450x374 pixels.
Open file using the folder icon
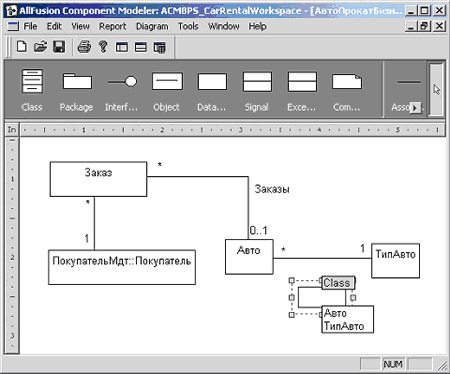[x=40, y=47]
